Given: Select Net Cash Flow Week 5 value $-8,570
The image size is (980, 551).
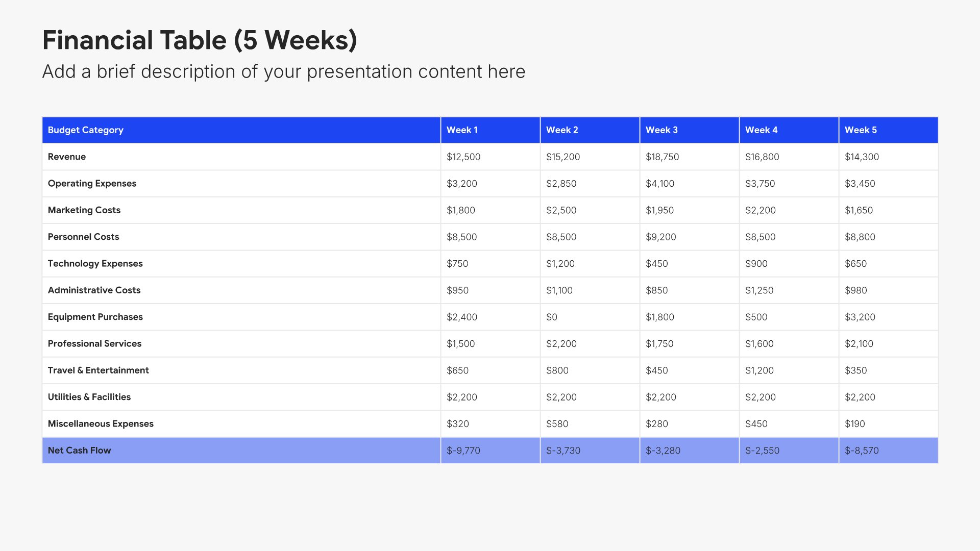Looking at the screenshot, I should [x=862, y=450].
